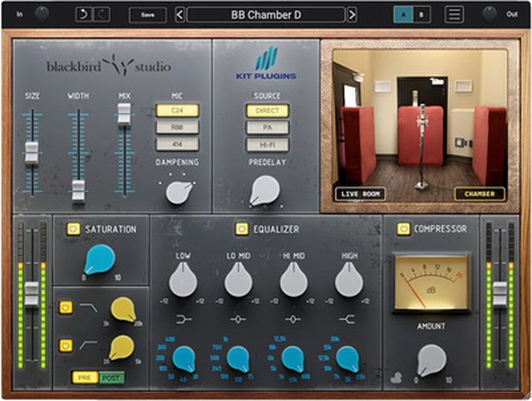The width and height of the screenshot is (532, 401).
Task: Click the compressor dB VU meter
Action: click(x=431, y=283)
